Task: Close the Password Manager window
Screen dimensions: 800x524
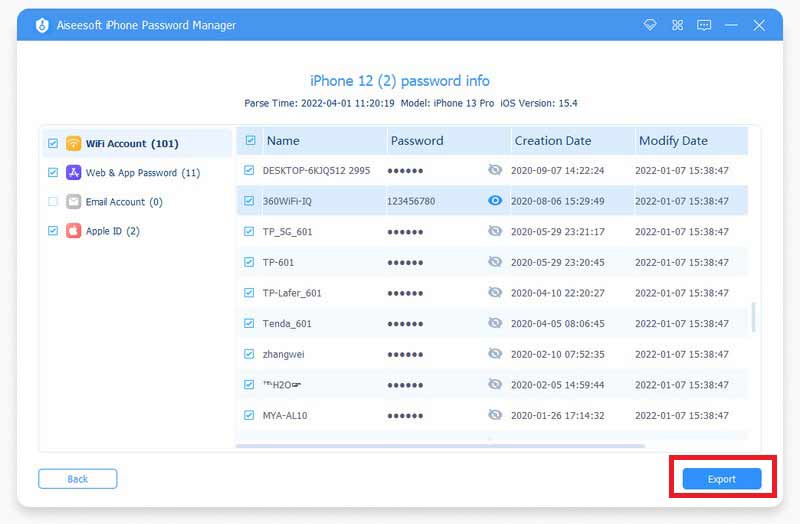Action: tap(759, 25)
